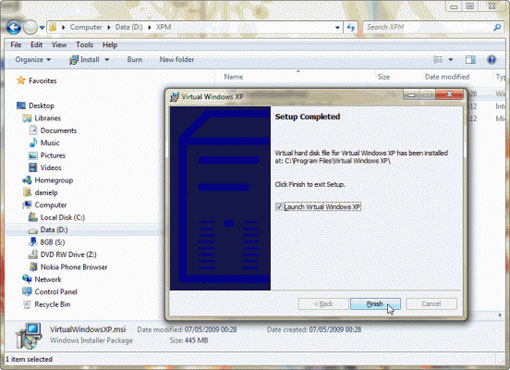This screenshot has width=510, height=370.
Task: Select the DVD RW Drive (Z:)
Action: 62,255
